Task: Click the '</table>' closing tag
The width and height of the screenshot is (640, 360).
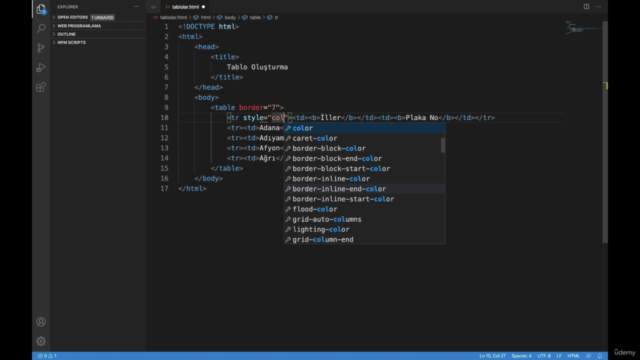Action: tap(227, 168)
